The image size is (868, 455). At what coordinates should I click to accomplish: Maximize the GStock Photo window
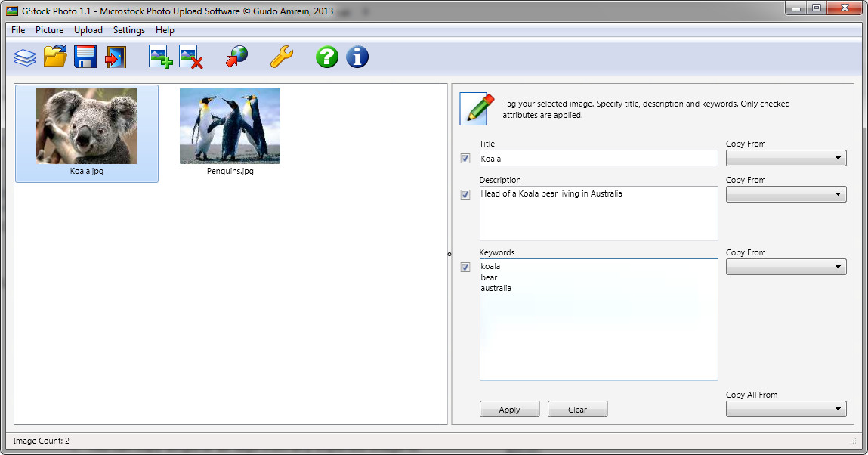coord(817,8)
